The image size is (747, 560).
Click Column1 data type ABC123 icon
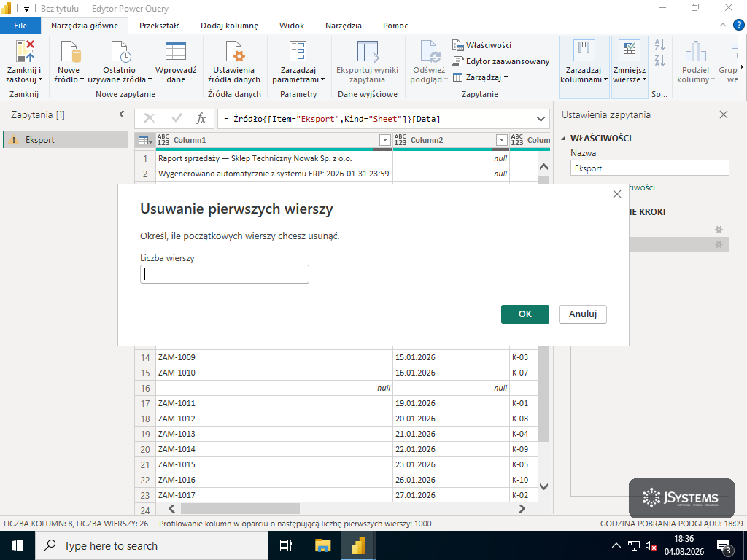[163, 139]
